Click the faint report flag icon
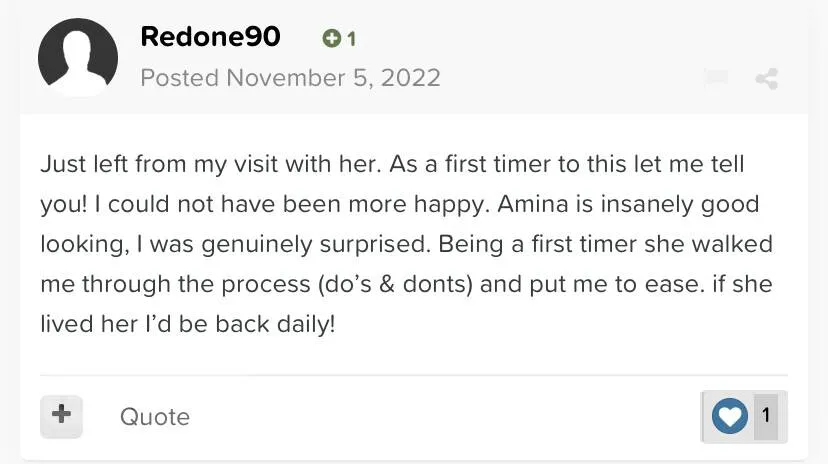The width and height of the screenshot is (828, 464). coord(715,78)
